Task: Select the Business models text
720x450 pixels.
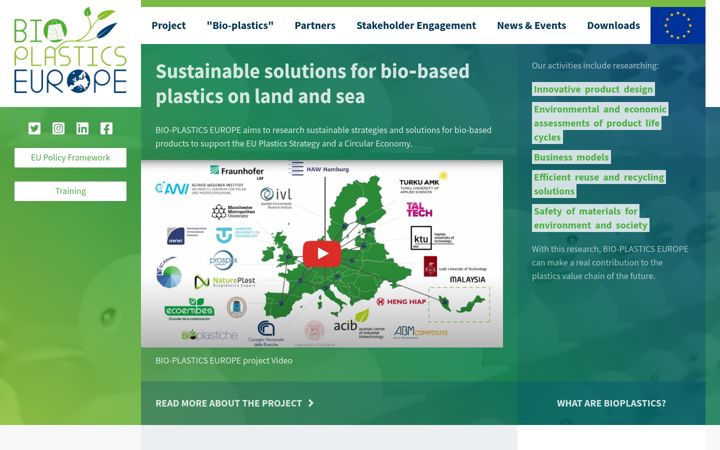Action: [x=571, y=157]
